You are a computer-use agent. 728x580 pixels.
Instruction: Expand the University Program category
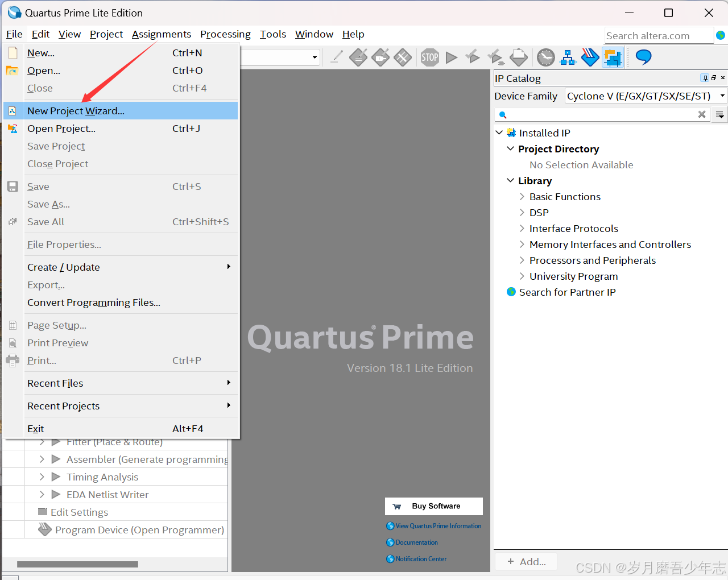pyautogui.click(x=522, y=276)
